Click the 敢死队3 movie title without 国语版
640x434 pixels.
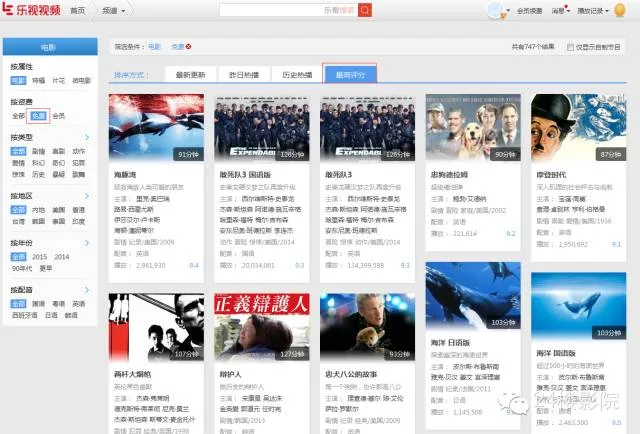(338, 175)
